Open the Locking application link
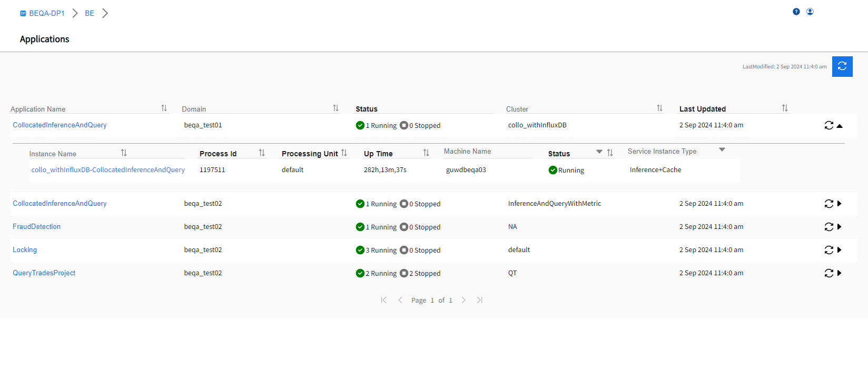Screen dimensions: 868x370 (x=25, y=250)
